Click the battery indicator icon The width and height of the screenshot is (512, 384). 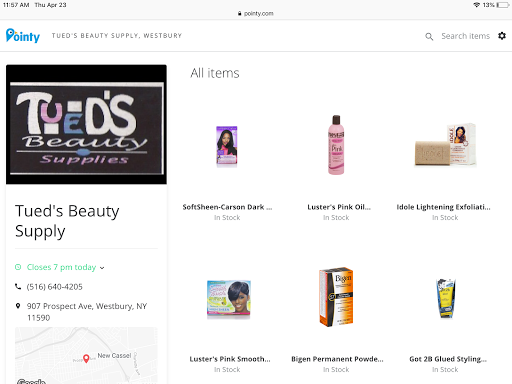(x=503, y=5)
